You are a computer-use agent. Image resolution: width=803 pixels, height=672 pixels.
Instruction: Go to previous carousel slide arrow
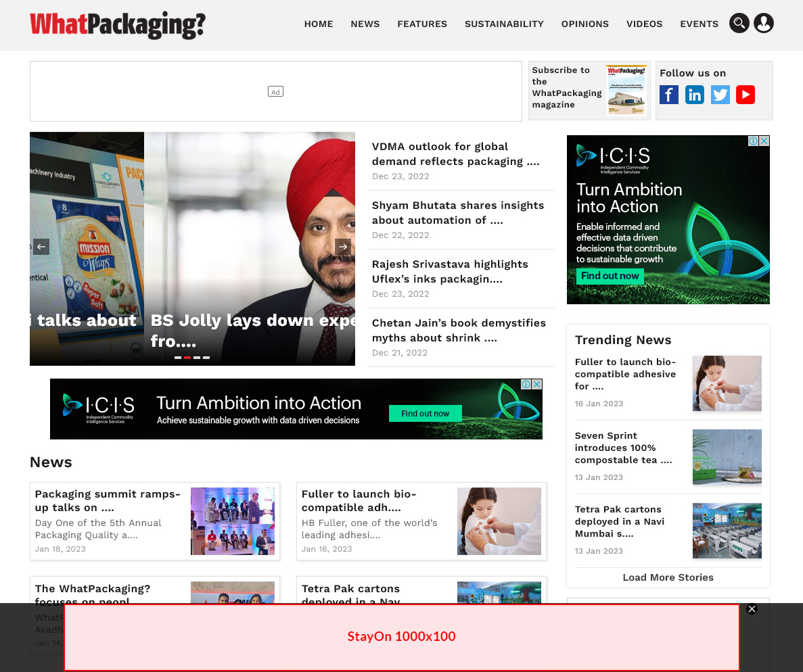tap(41, 247)
